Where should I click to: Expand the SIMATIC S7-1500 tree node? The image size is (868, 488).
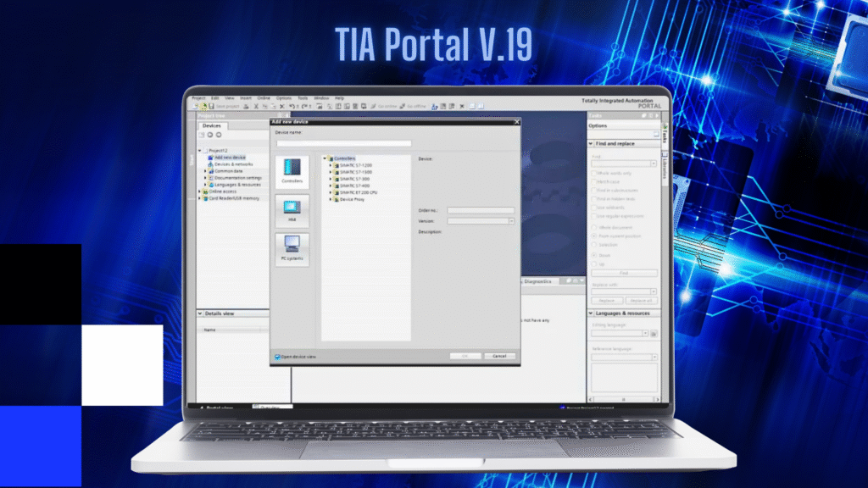[331, 172]
